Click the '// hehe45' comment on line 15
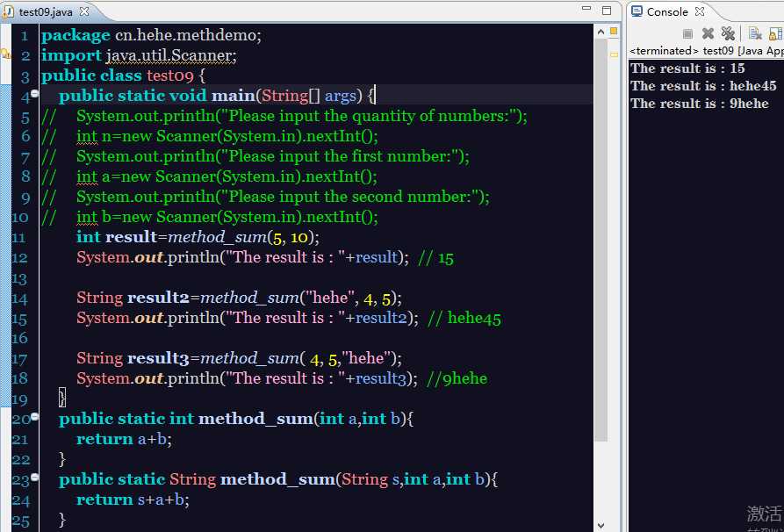784x532 pixels. click(x=464, y=318)
